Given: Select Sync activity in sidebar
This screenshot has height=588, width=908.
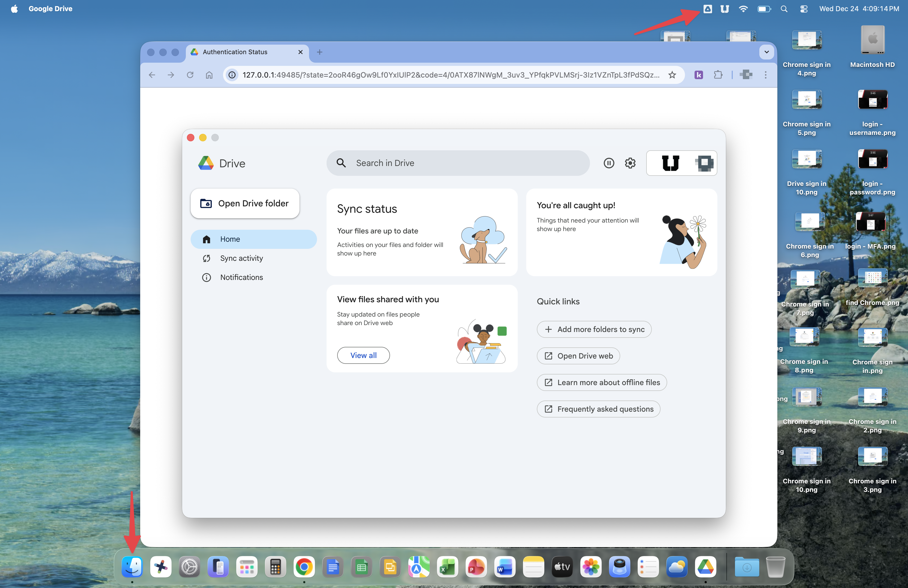Looking at the screenshot, I should pyautogui.click(x=241, y=258).
